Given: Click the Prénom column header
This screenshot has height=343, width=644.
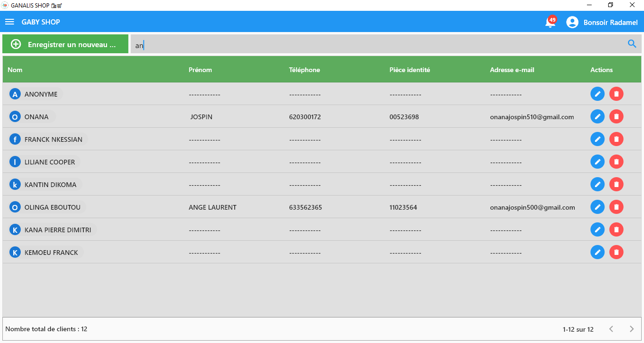Looking at the screenshot, I should click(x=200, y=70).
